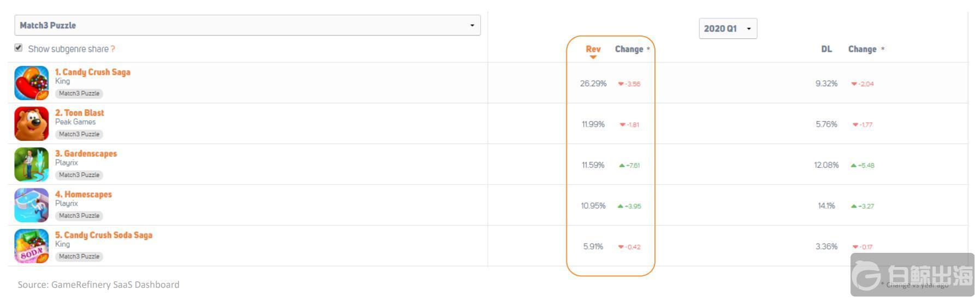
Task: Click the Candy Crush Soda Saga icon
Action: click(x=31, y=246)
